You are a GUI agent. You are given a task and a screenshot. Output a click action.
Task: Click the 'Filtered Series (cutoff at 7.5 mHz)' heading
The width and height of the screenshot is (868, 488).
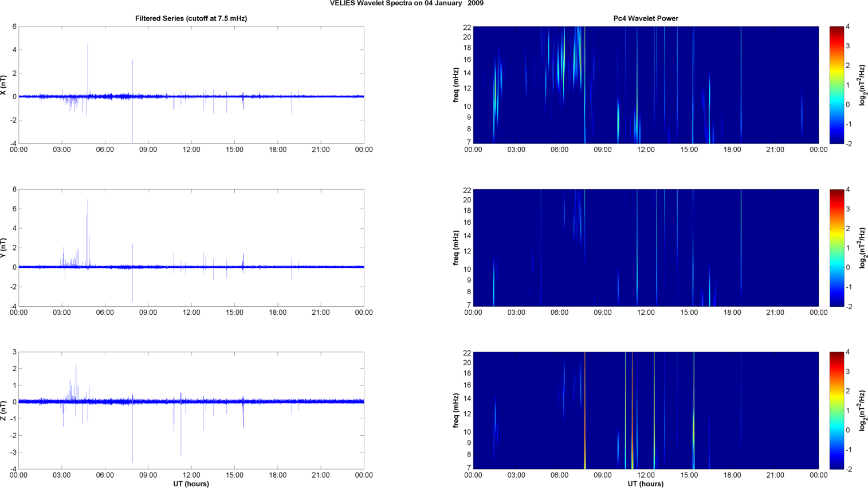[x=191, y=18]
